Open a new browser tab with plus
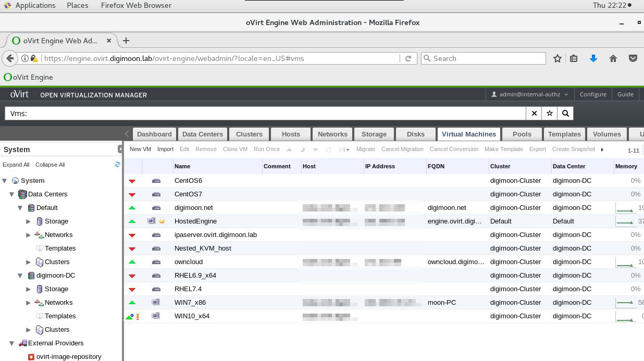 (126, 41)
